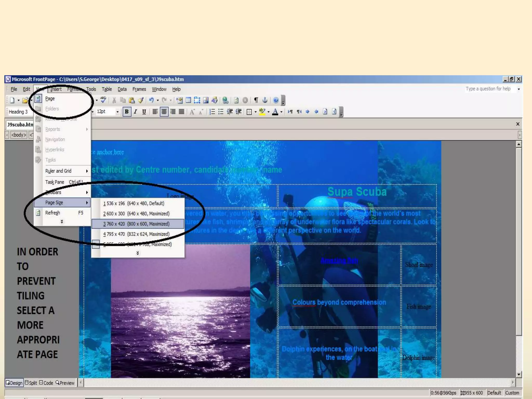Open the 12pt font size dropdown

point(117,112)
